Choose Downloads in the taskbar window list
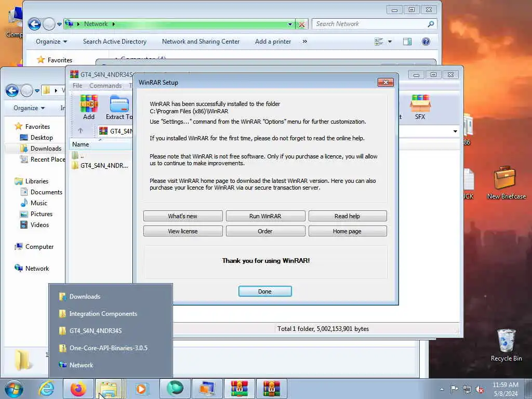 (111, 296)
